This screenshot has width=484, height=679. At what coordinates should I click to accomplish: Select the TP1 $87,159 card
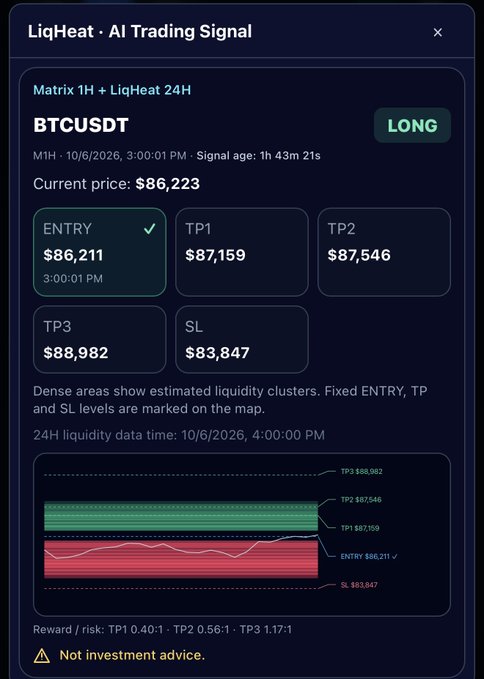click(242, 252)
